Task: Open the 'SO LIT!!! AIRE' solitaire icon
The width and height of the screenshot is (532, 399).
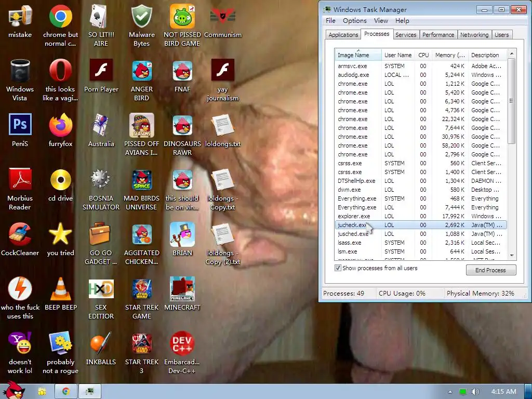Action: 101,25
